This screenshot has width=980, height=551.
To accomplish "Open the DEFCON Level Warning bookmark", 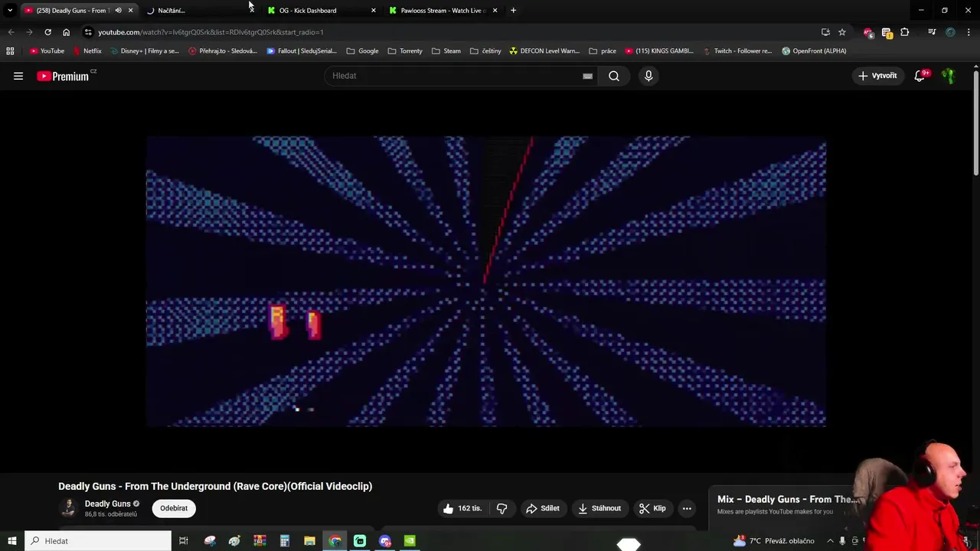I will point(544,51).
